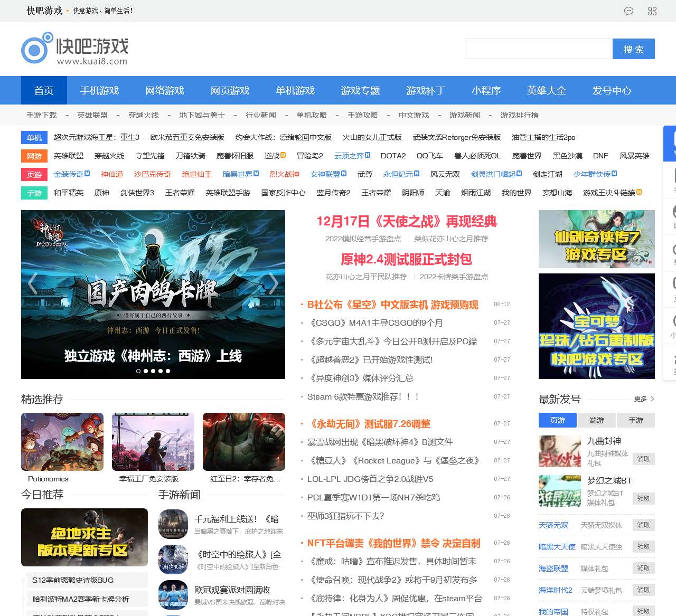Open the Potionomics recommended game thumbnail

tap(62, 442)
